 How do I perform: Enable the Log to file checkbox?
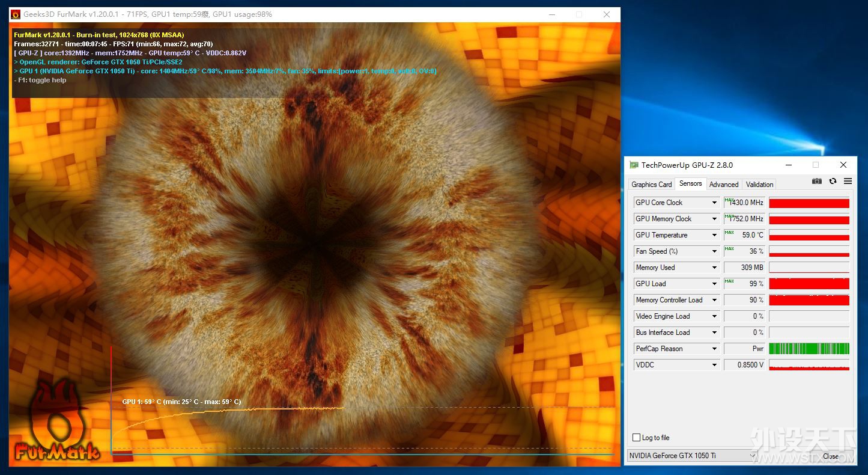[x=637, y=438]
